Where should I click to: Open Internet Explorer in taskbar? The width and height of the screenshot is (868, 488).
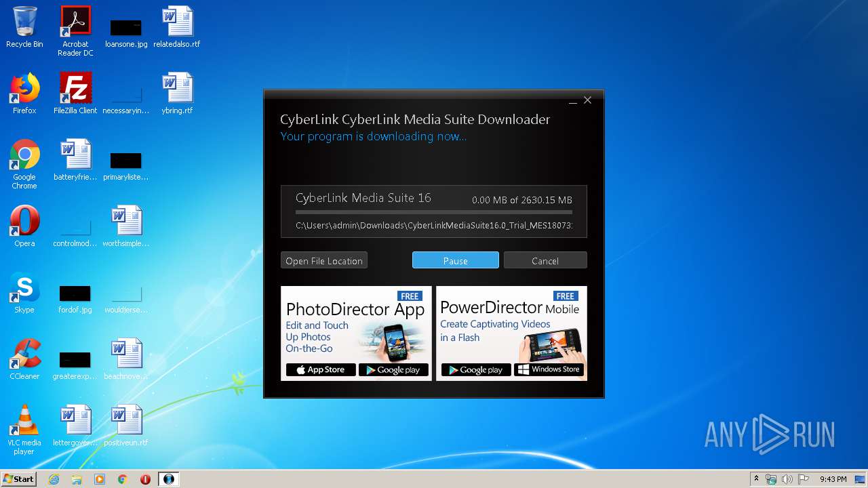click(x=54, y=479)
